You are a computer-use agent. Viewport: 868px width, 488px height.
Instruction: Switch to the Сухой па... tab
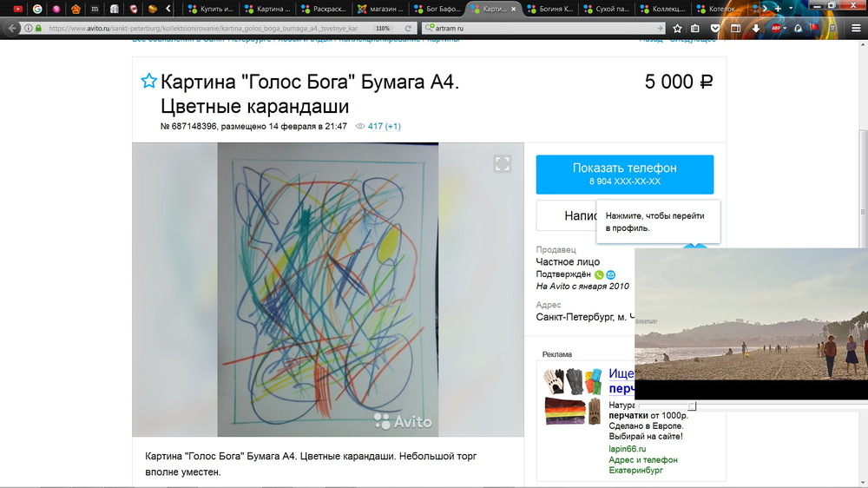tap(607, 9)
